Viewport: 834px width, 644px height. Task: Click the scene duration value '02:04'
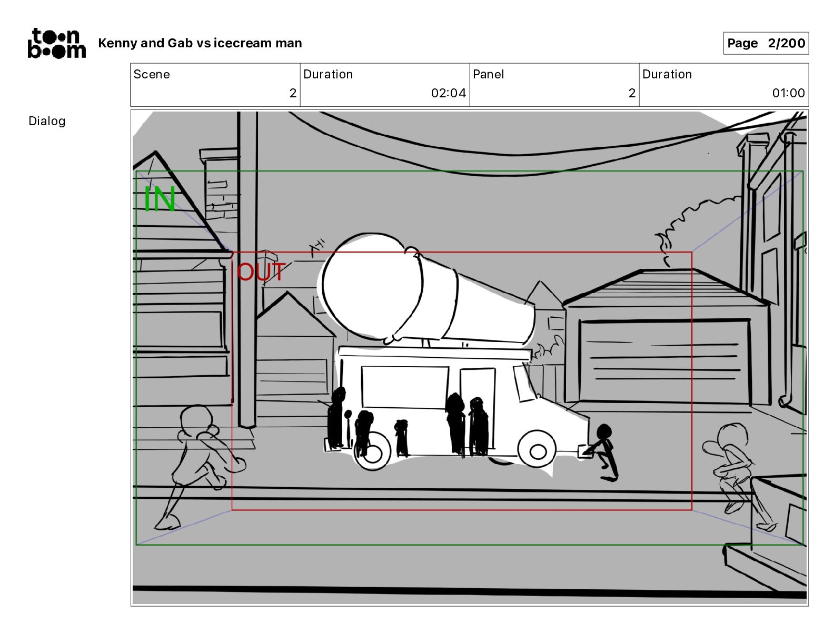(x=448, y=93)
